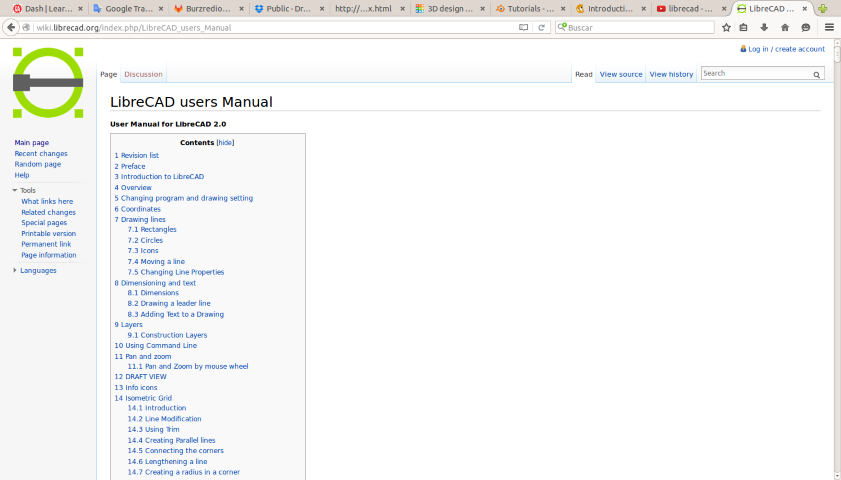Jump to 14.4 Creating Parallel lines

tap(171, 440)
